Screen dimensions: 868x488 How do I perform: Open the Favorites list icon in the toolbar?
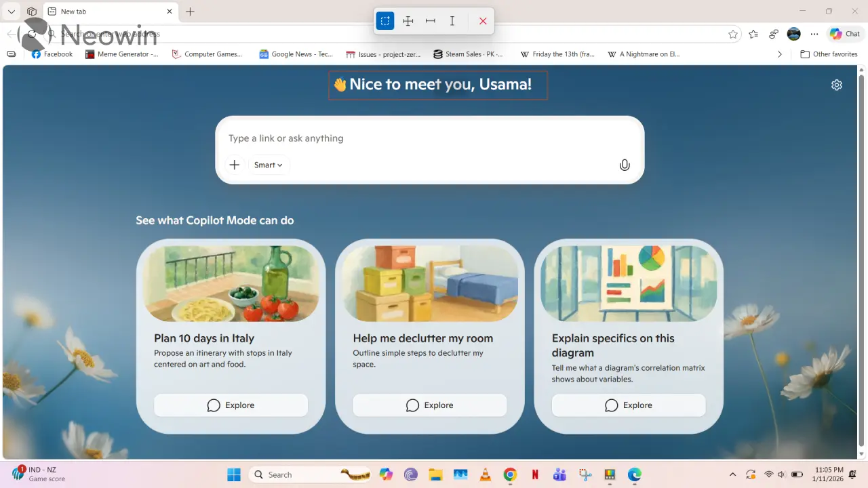pyautogui.click(x=754, y=34)
